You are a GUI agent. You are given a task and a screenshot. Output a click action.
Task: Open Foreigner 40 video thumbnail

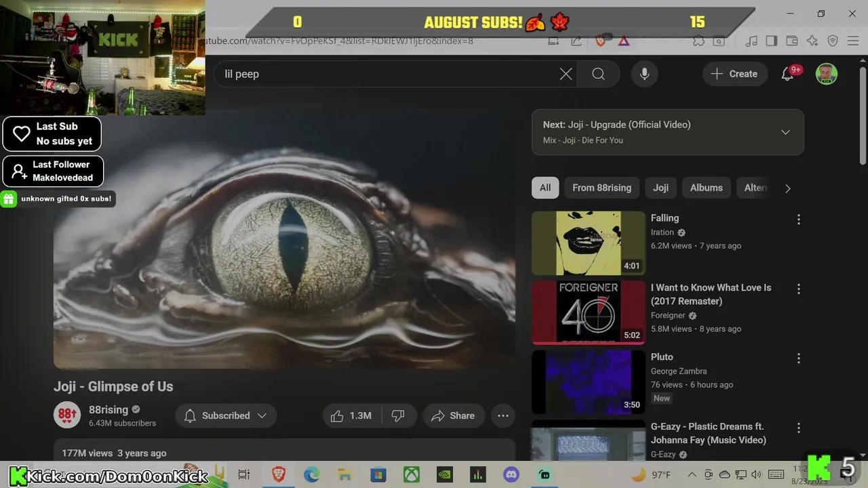point(588,312)
